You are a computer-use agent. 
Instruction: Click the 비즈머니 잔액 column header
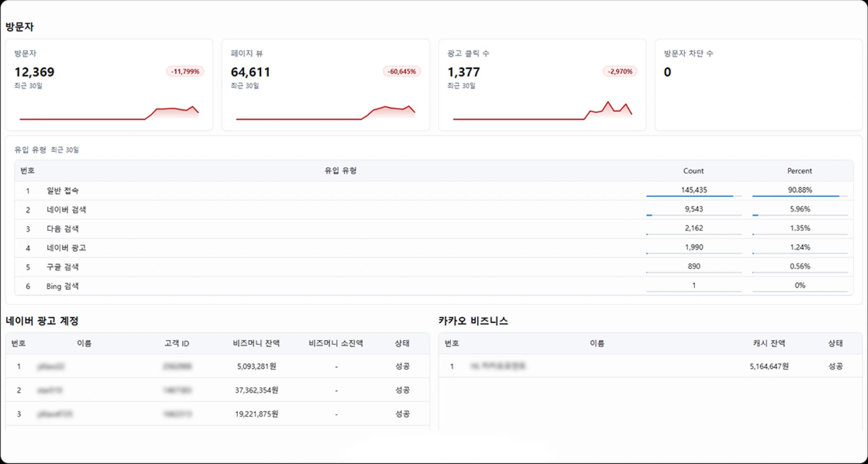pyautogui.click(x=256, y=343)
